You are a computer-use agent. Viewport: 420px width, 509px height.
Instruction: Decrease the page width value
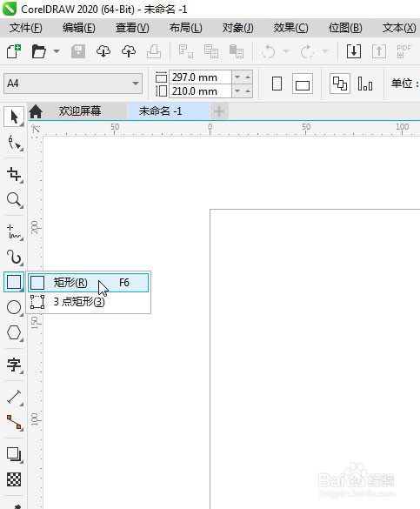[x=237, y=77]
